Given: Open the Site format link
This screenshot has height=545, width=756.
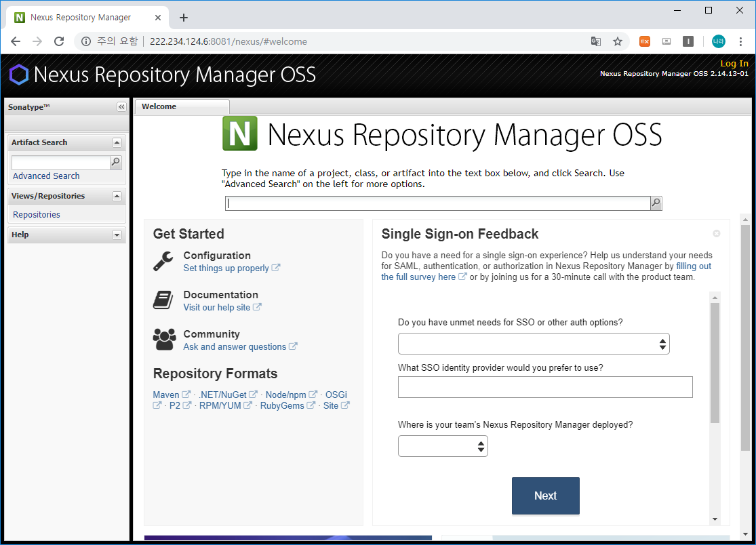Looking at the screenshot, I should 331,406.
